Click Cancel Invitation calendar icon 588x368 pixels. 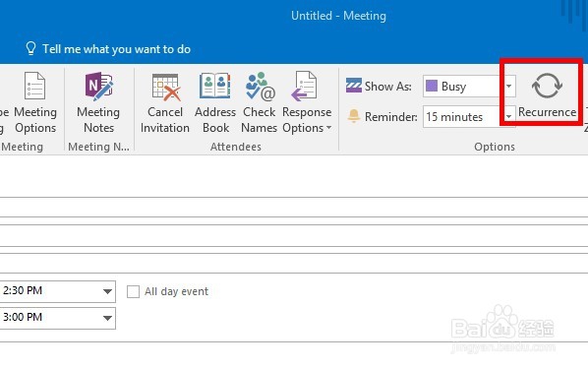click(x=165, y=87)
